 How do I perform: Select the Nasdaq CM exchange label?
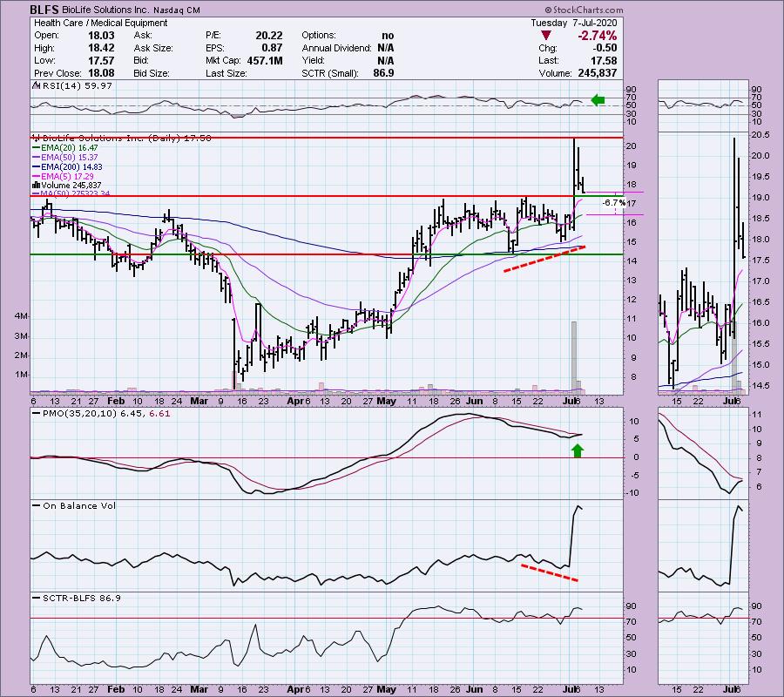click(x=177, y=10)
